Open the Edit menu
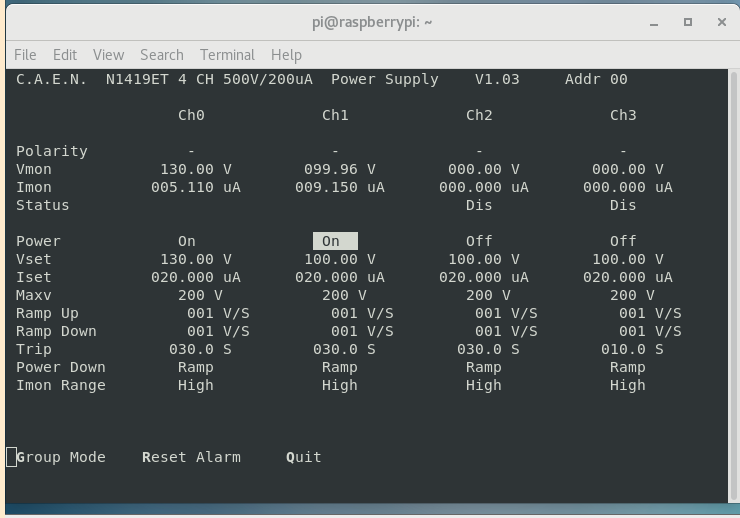 tap(65, 55)
